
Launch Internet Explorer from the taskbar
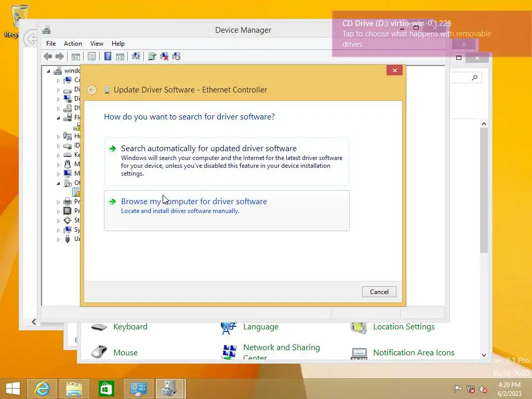(42, 389)
